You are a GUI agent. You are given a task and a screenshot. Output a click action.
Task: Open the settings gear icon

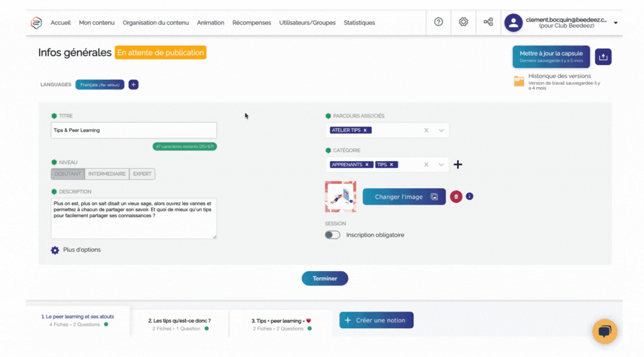463,22
